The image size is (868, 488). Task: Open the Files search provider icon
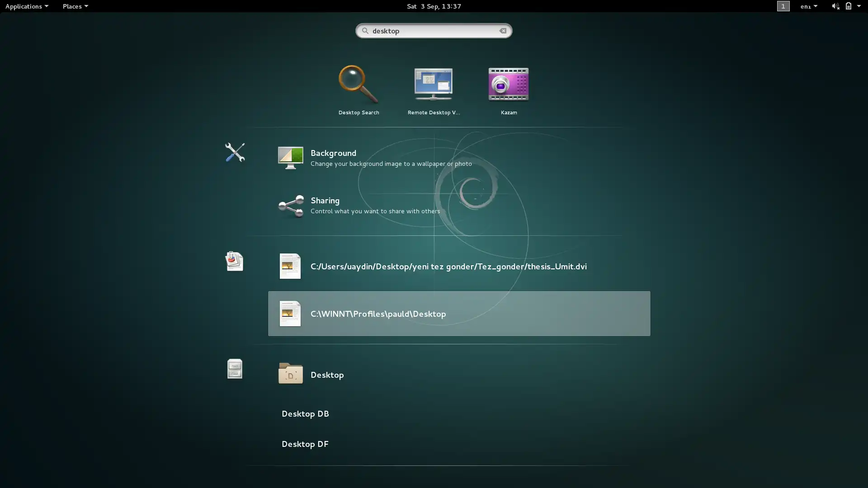[x=235, y=369]
